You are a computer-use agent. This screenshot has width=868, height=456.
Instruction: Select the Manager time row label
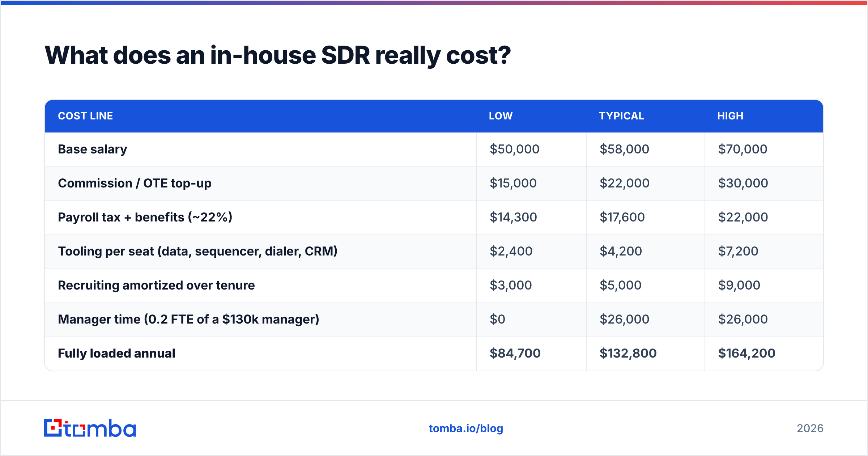(188, 319)
